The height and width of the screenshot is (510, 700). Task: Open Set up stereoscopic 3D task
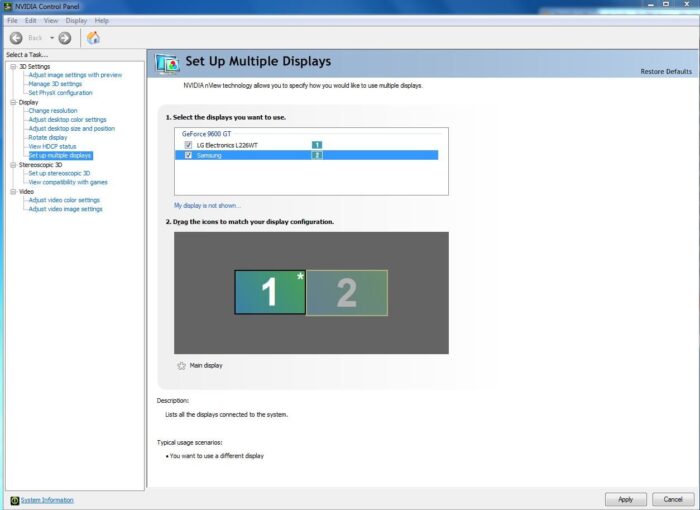pos(59,173)
